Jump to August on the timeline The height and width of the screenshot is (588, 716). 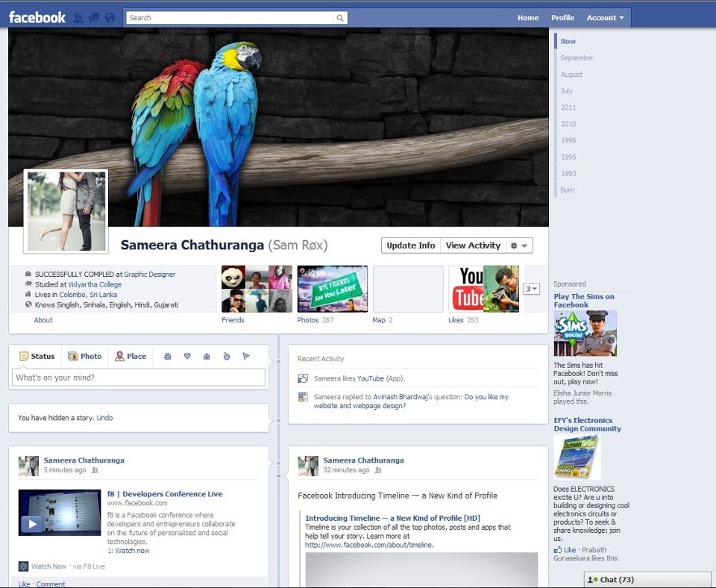coord(571,75)
